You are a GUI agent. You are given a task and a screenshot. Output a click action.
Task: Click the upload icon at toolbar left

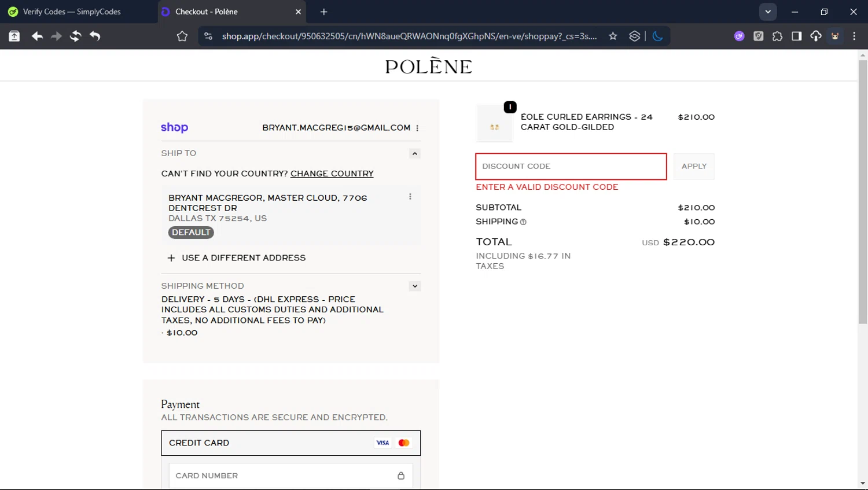point(14,36)
